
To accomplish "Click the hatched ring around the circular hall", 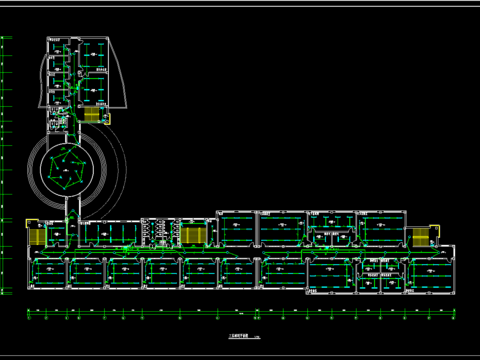I will (67, 170).
